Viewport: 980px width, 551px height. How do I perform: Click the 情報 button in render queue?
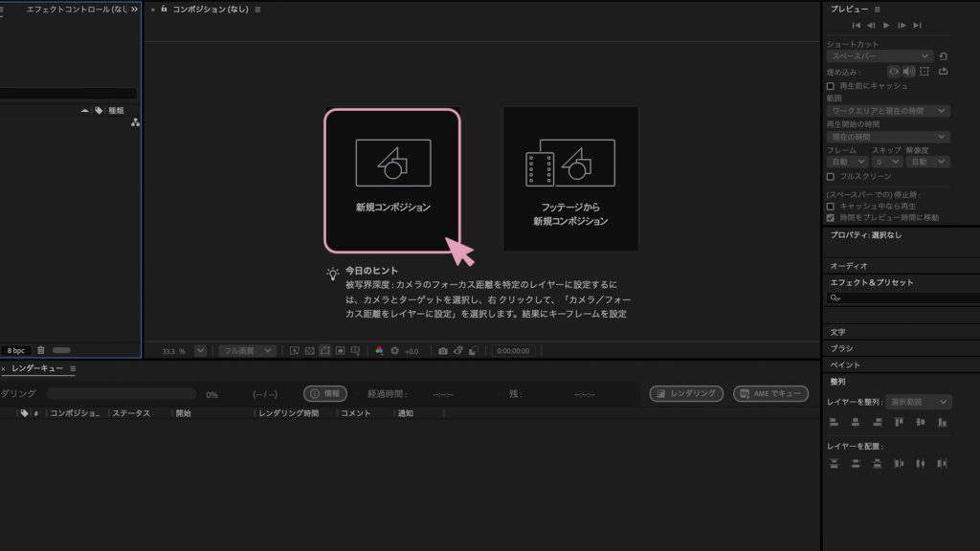click(x=325, y=393)
